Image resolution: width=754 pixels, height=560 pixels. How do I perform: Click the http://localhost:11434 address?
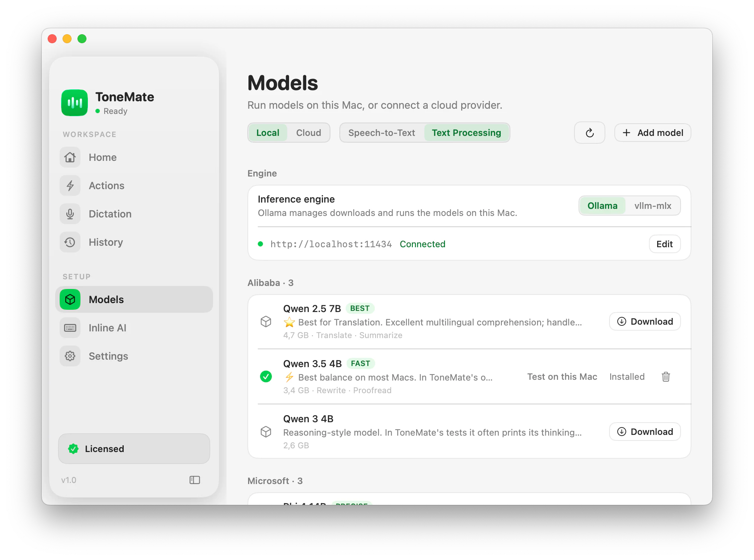coord(331,244)
